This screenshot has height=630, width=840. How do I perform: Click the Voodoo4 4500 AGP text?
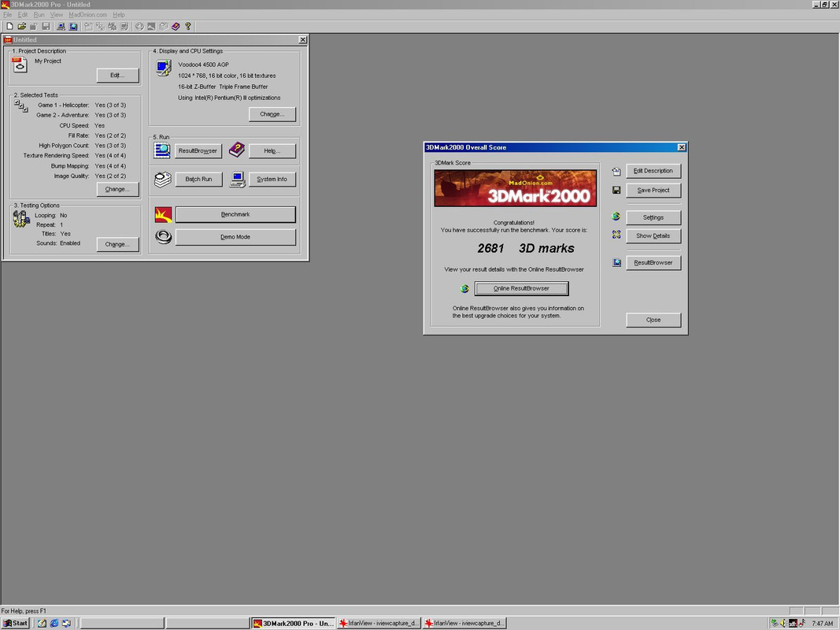click(x=204, y=65)
